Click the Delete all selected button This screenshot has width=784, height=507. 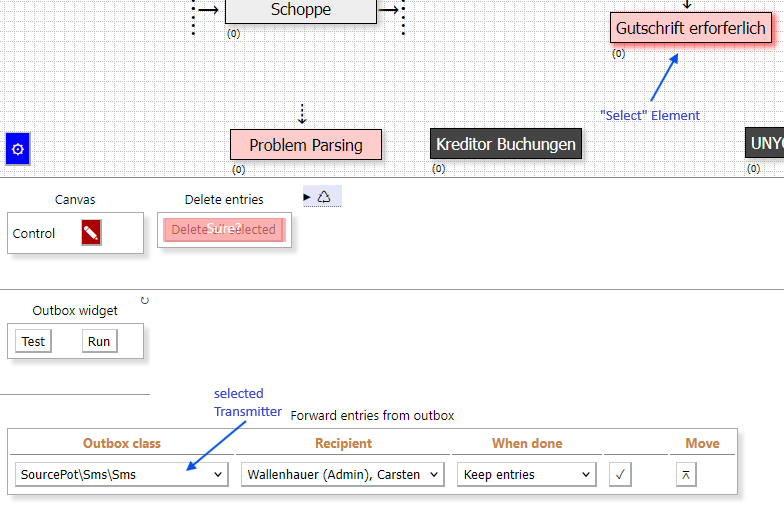(x=223, y=230)
